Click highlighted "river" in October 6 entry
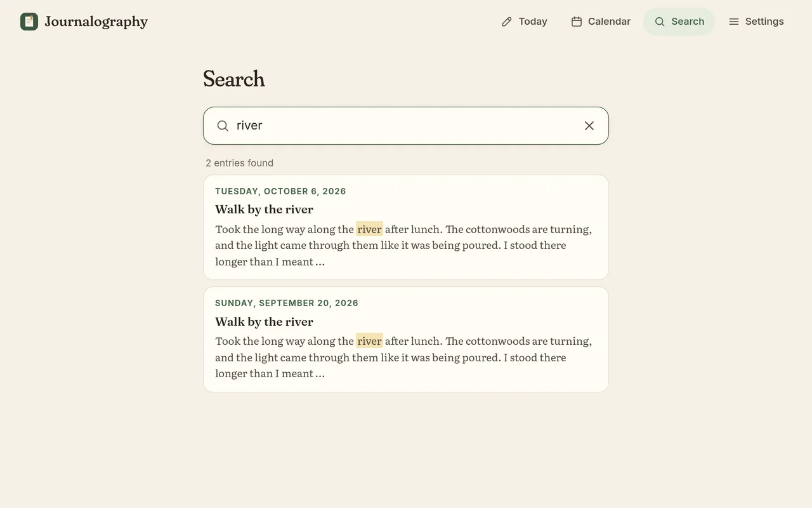The width and height of the screenshot is (812, 508). click(x=369, y=229)
